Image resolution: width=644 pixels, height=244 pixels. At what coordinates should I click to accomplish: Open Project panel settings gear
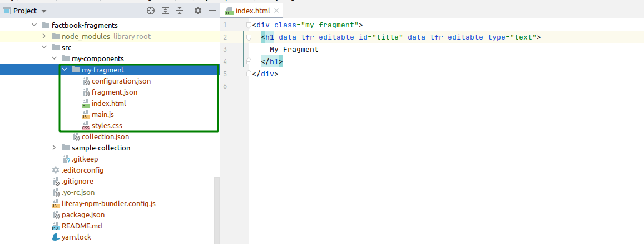198,11
